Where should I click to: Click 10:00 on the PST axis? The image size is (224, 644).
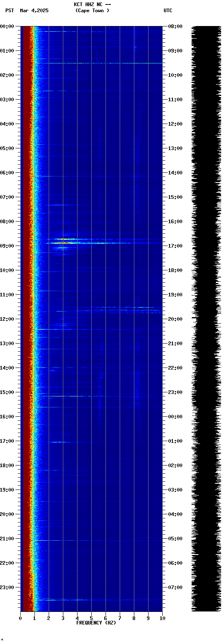(7, 270)
